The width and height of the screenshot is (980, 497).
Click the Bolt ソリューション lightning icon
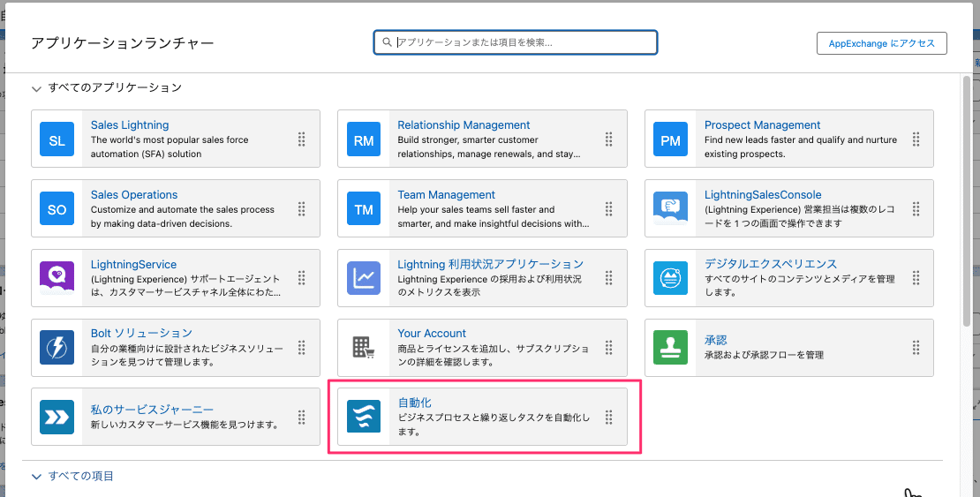pos(57,348)
